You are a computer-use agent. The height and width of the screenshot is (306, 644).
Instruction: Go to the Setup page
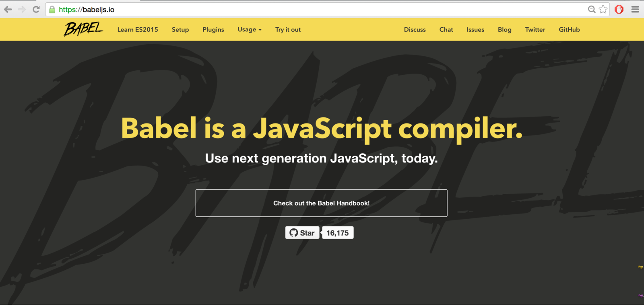point(180,30)
